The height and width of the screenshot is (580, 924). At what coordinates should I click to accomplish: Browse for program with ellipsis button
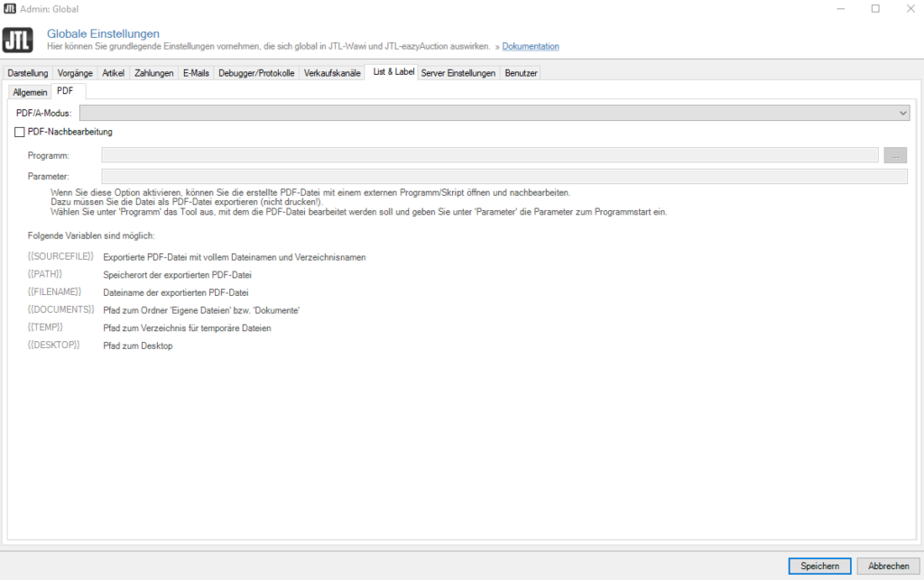(x=895, y=155)
